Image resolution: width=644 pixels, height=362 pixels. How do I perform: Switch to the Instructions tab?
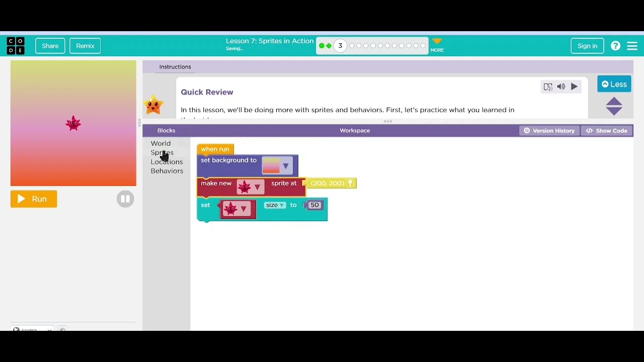click(175, 67)
